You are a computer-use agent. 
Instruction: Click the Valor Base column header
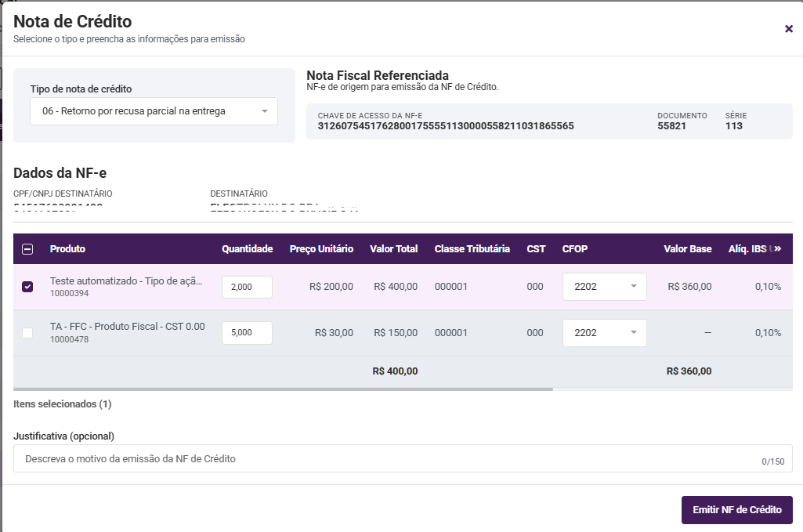tap(688, 249)
